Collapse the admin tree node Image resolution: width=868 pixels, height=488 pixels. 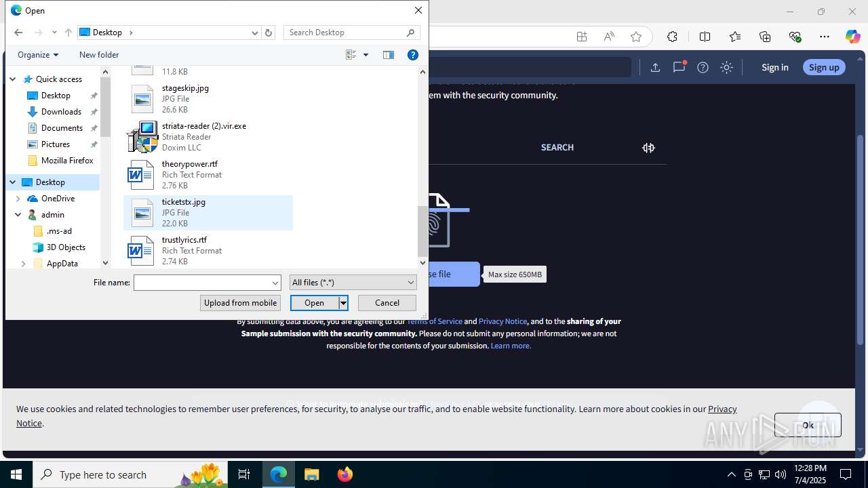point(18,215)
